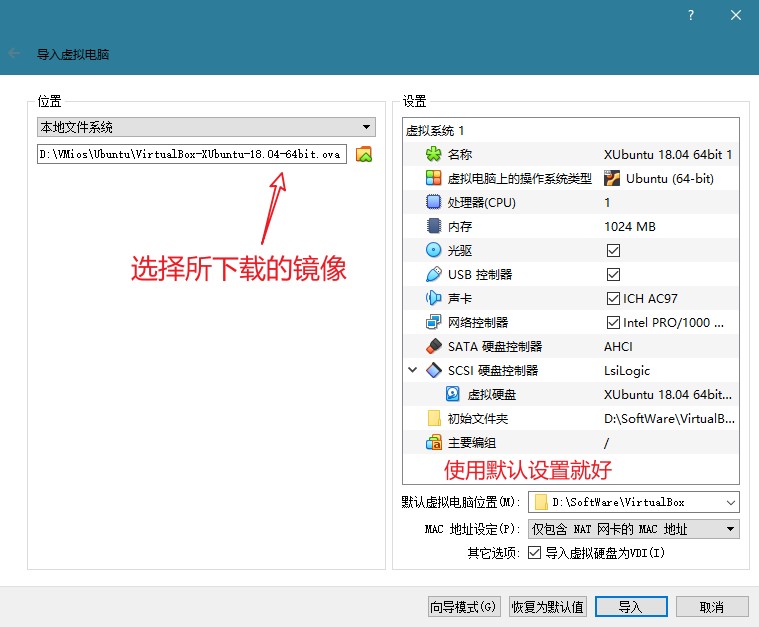Click the network controller icon
The width and height of the screenshot is (759, 627).
click(433, 322)
